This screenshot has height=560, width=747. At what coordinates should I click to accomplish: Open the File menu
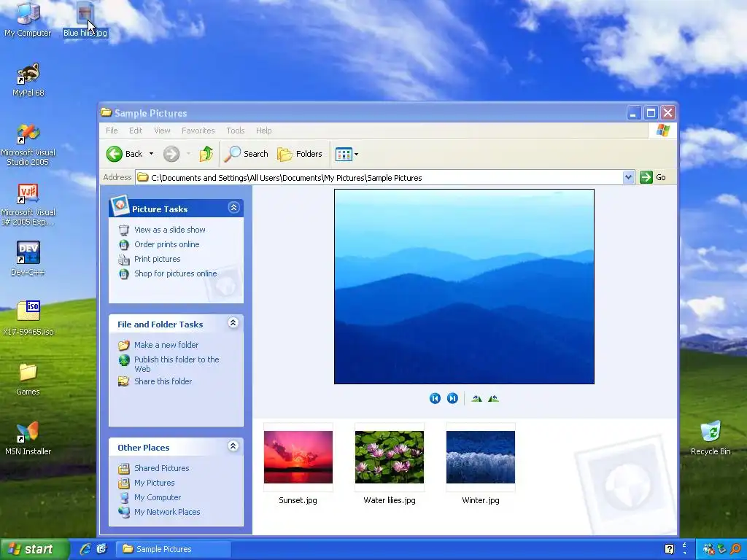point(112,131)
